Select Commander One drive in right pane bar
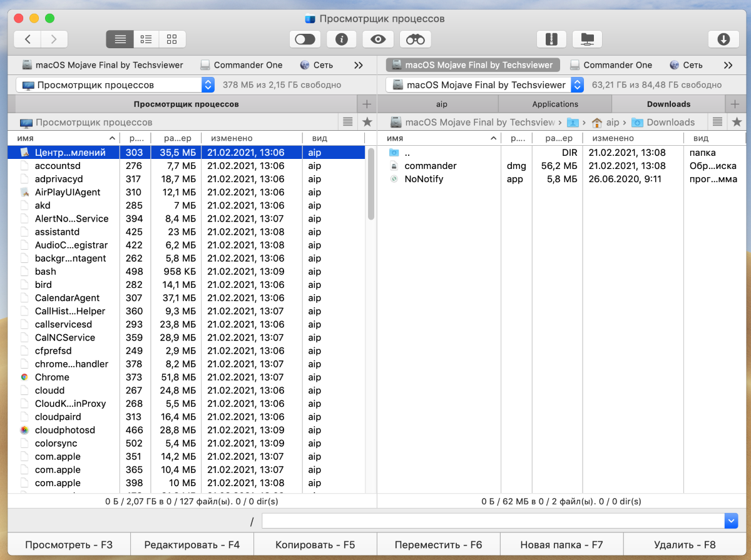 tap(611, 65)
